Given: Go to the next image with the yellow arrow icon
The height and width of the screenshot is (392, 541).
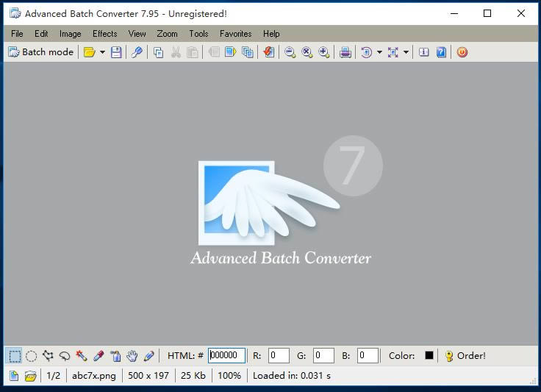Looking at the screenshot, I should (x=231, y=52).
